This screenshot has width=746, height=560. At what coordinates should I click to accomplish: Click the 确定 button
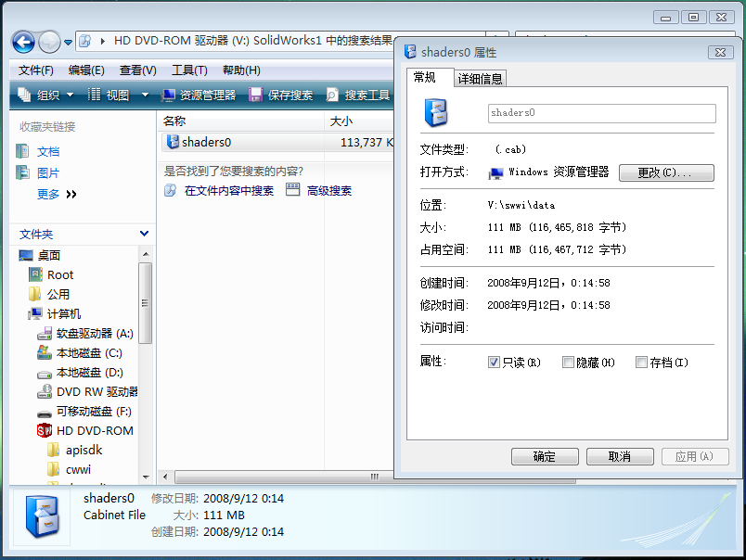coord(545,457)
